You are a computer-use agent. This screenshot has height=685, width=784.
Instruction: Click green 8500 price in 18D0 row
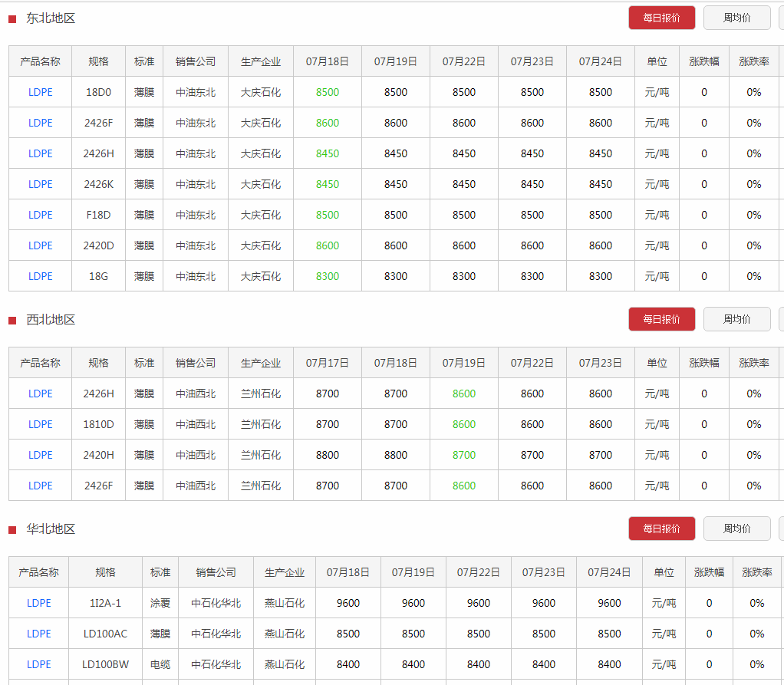click(x=328, y=93)
